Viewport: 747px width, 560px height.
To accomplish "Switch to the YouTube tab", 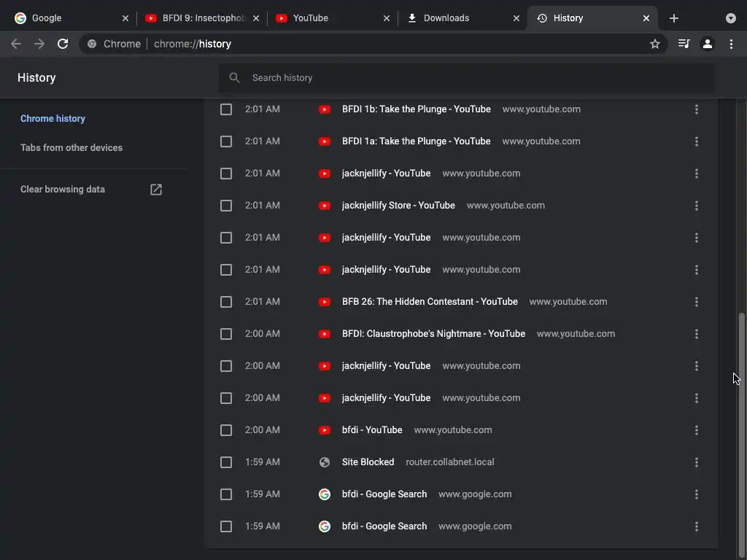I will [332, 18].
